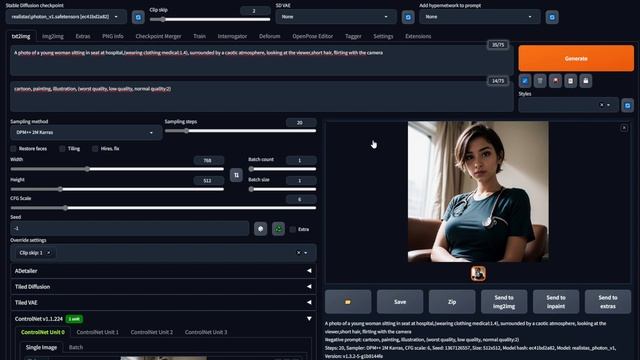The image size is (640, 360).
Task: Save style with floppy icon
Action: [586, 81]
